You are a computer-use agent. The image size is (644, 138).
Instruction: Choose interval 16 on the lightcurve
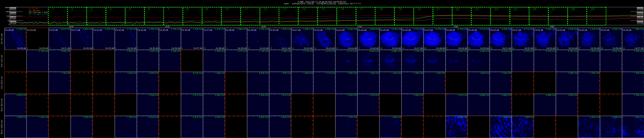point(347,16)
